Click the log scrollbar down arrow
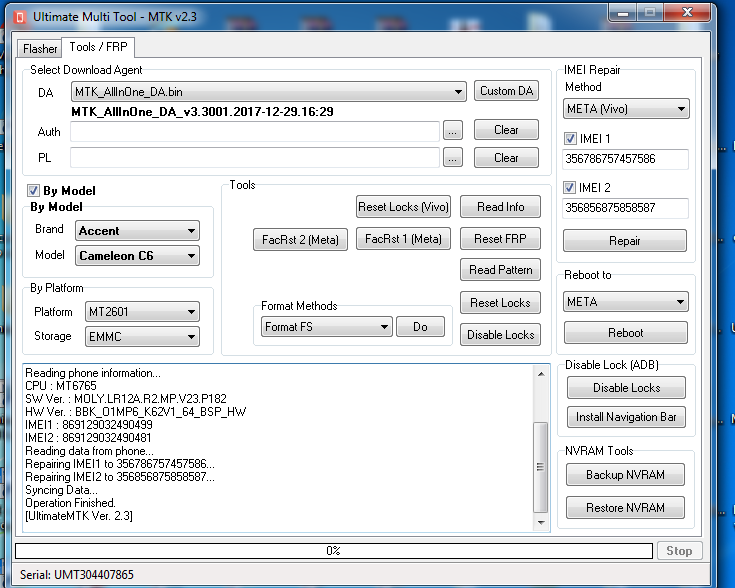This screenshot has width=735, height=588. pos(541,522)
